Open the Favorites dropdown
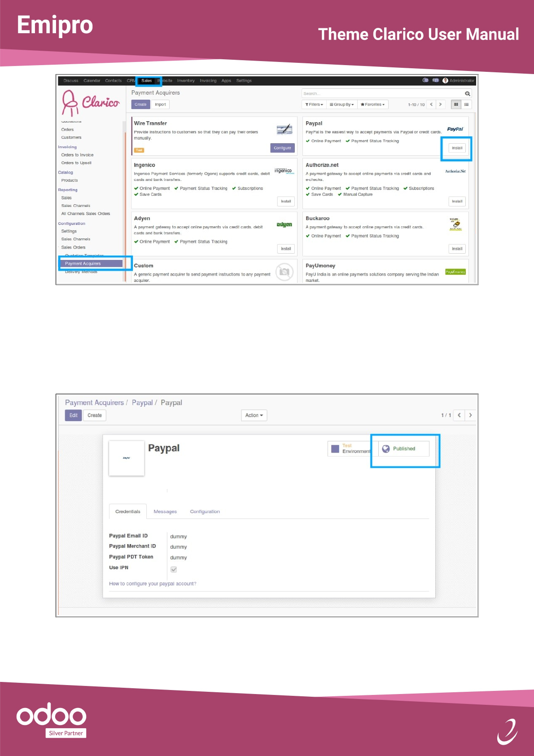 373,105
